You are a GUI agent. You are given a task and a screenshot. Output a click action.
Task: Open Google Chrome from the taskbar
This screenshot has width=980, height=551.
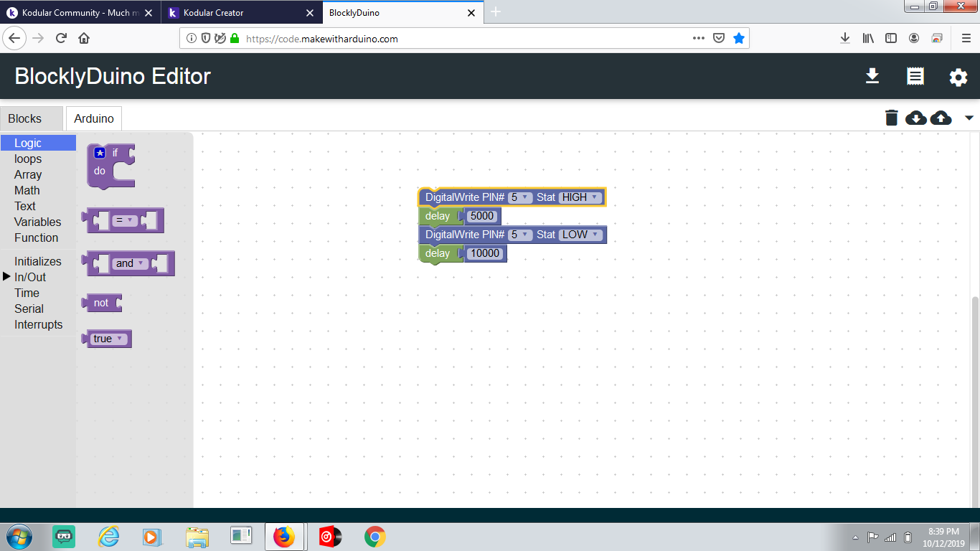click(x=374, y=536)
